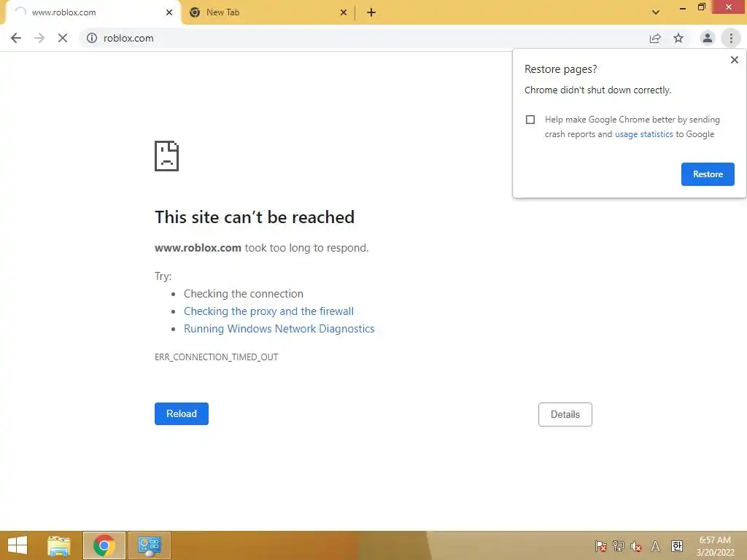Go back using the browser back arrow
Image resolution: width=747 pixels, height=560 pixels.
(x=16, y=38)
